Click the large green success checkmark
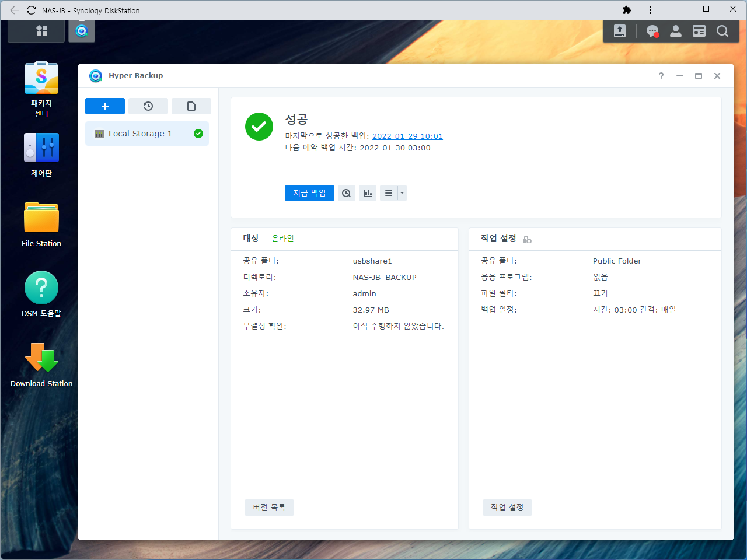This screenshot has width=747, height=560. (259, 127)
